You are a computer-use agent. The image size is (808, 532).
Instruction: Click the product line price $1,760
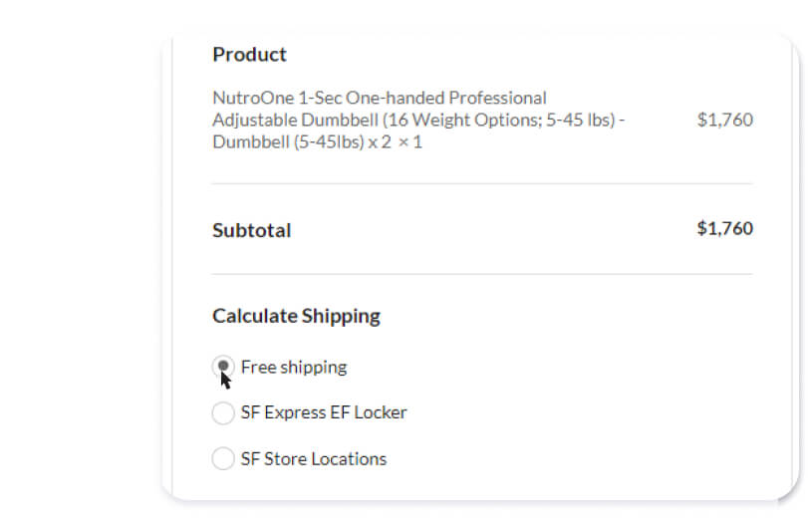pyautogui.click(x=724, y=120)
